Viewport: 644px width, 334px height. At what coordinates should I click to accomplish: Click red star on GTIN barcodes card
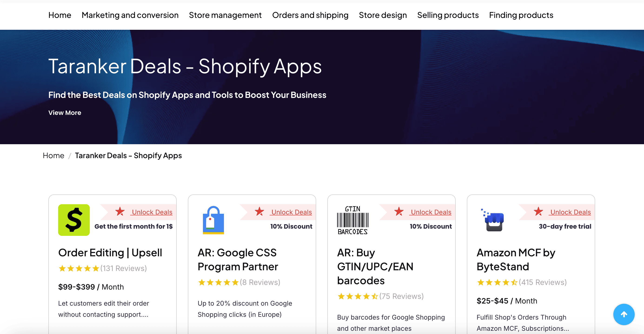click(399, 211)
